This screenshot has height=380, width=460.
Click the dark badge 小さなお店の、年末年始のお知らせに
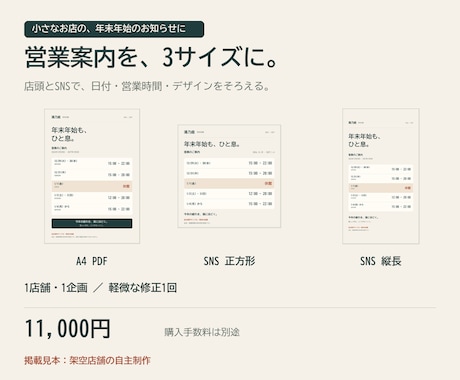[x=114, y=29]
